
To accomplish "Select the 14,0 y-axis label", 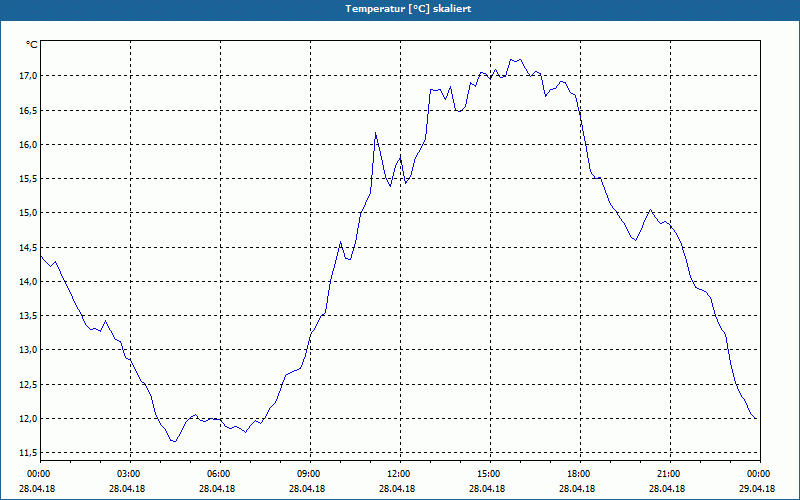I will (28, 282).
